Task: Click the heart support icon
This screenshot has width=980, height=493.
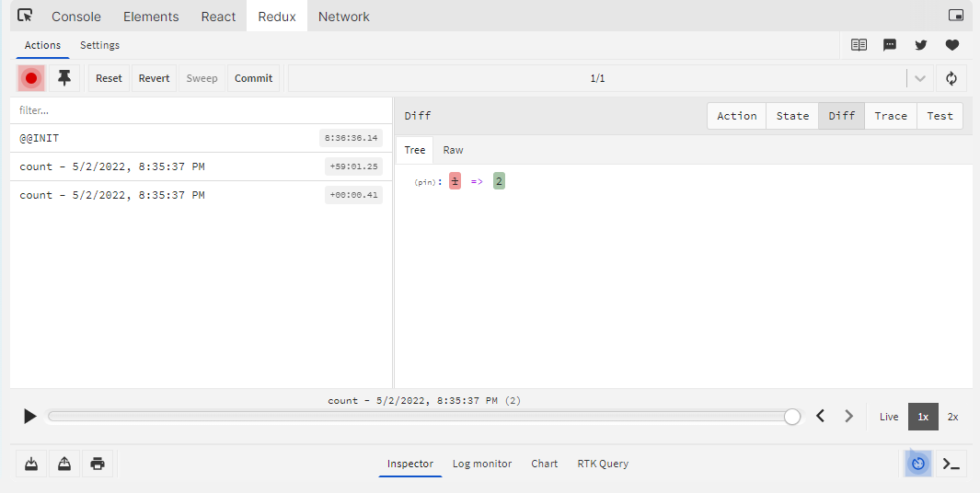Action: point(951,45)
